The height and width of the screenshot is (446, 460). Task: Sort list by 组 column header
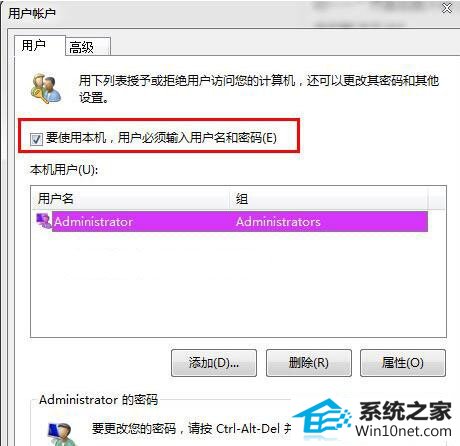[329, 198]
